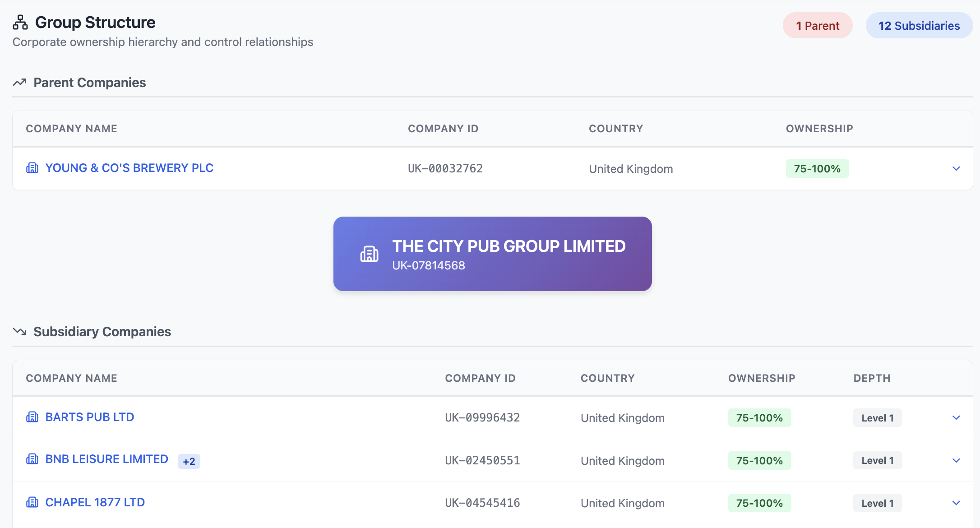Toggle the 1 Parent filter badge
Viewport: 980px width, 528px height.
pyautogui.click(x=817, y=25)
